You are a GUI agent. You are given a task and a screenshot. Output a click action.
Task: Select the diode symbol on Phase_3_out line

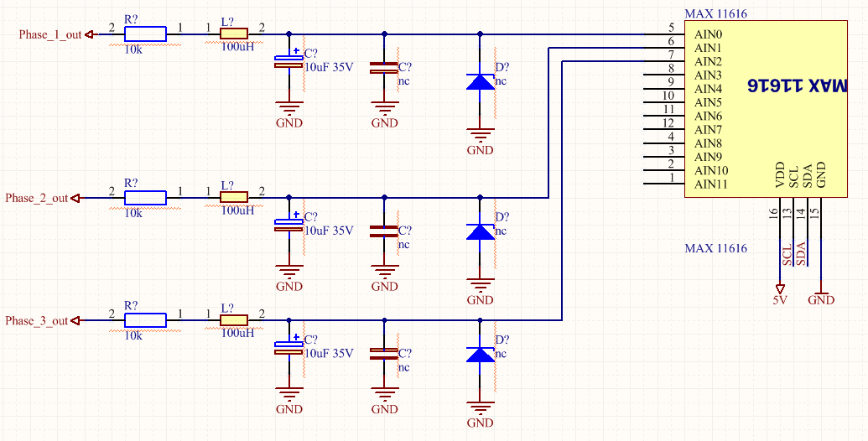pyautogui.click(x=480, y=354)
